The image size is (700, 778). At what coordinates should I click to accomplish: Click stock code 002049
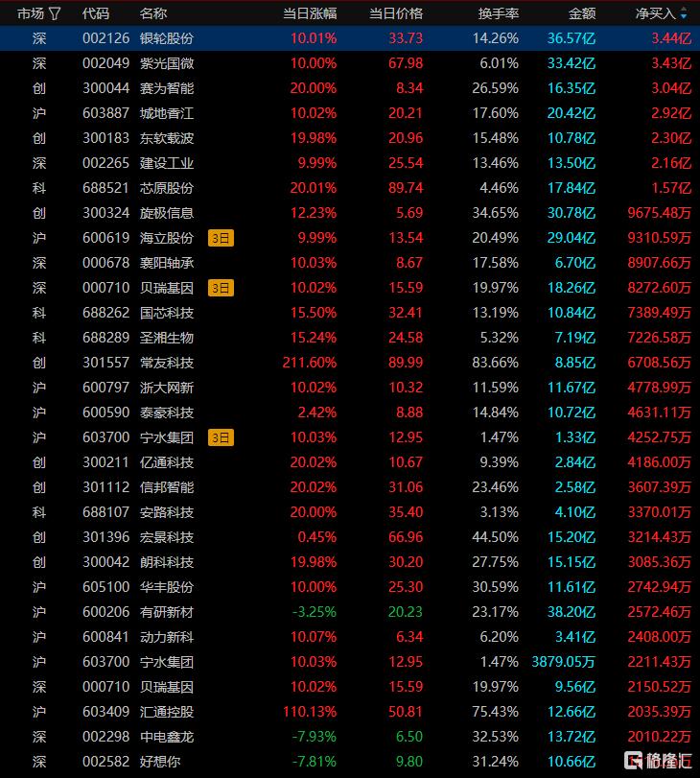(x=105, y=63)
